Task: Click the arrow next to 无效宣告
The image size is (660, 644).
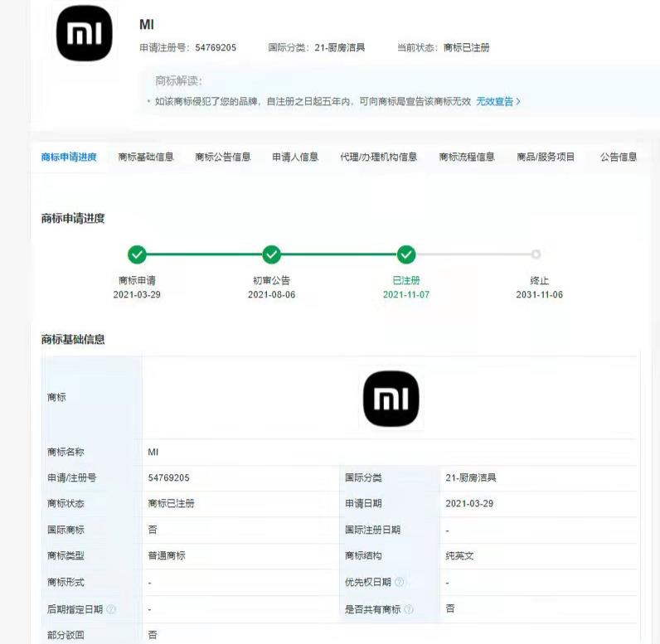Action: pyautogui.click(x=518, y=101)
